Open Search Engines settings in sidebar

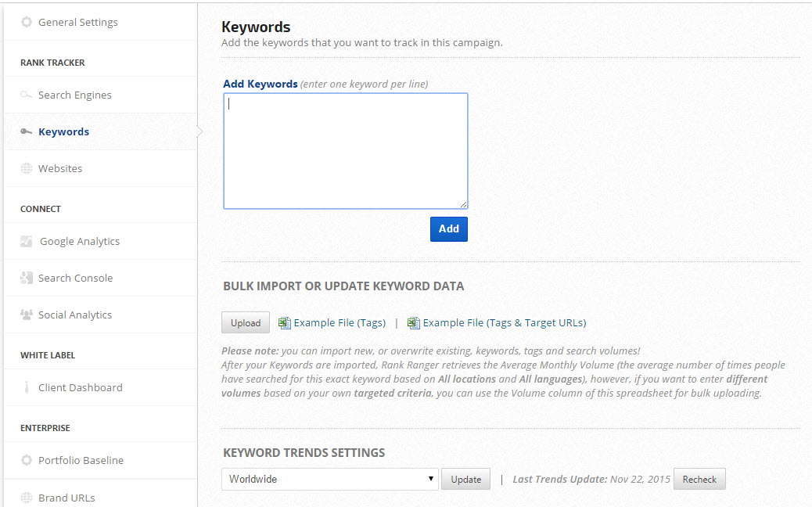(x=74, y=95)
